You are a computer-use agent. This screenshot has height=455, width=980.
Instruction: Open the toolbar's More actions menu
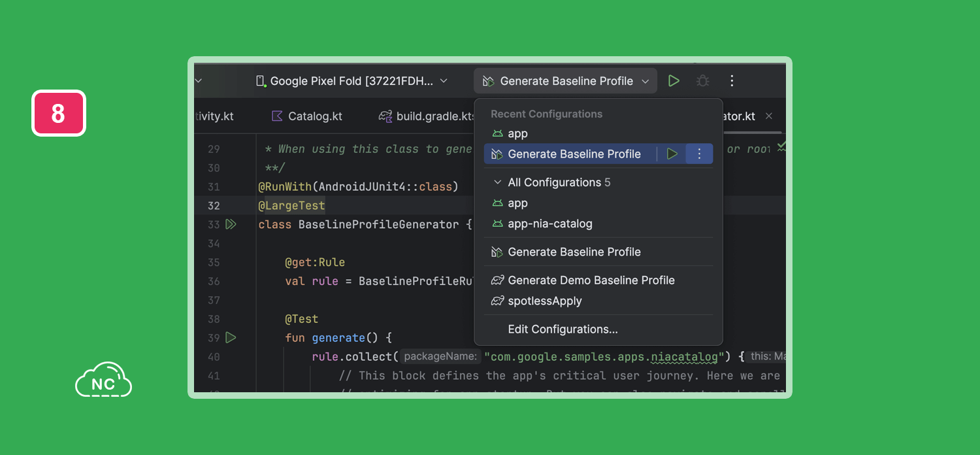click(732, 81)
